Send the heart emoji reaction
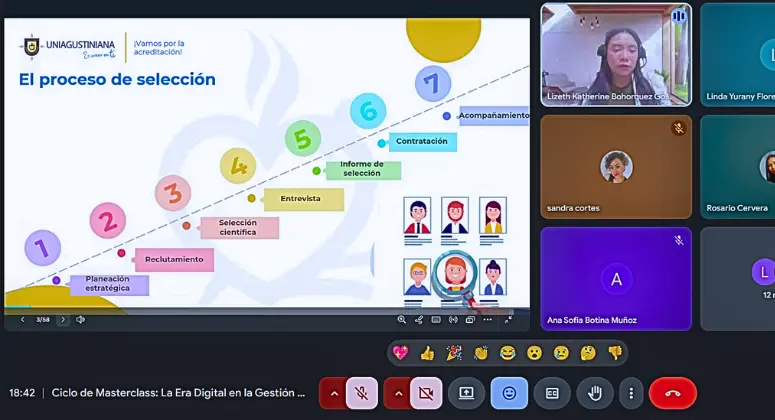 [x=401, y=352]
